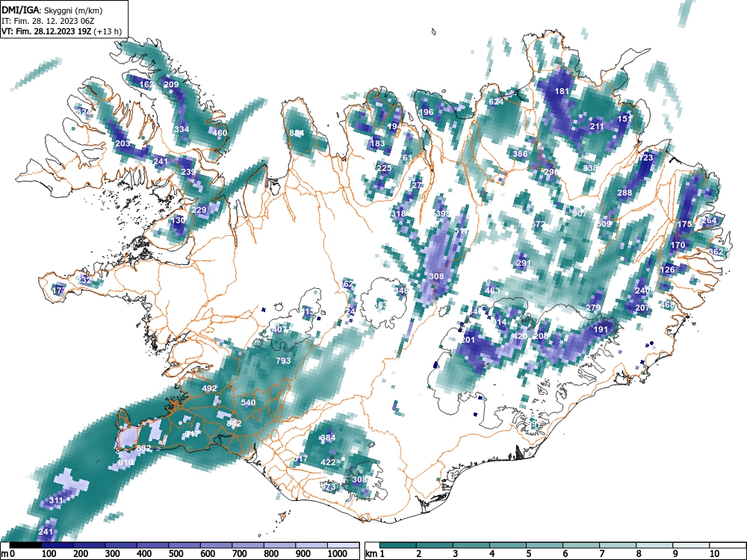Click visibility value 407 on the map
Screen dimensions: 747x560
[279, 329]
